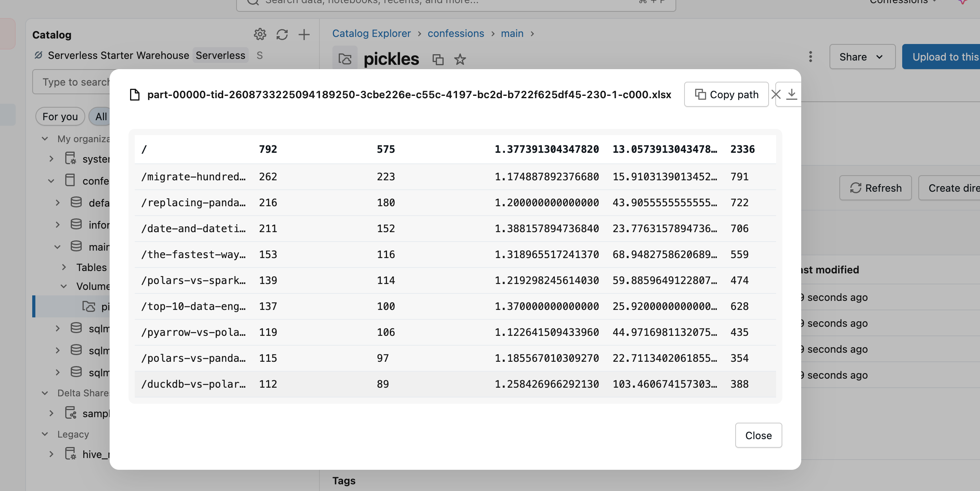This screenshot has width=980, height=491.
Task: Click the download file icon in dialog
Action: 791,94
